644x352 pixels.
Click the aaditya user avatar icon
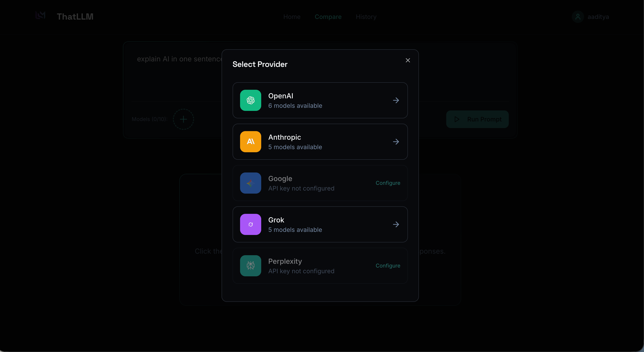(578, 17)
